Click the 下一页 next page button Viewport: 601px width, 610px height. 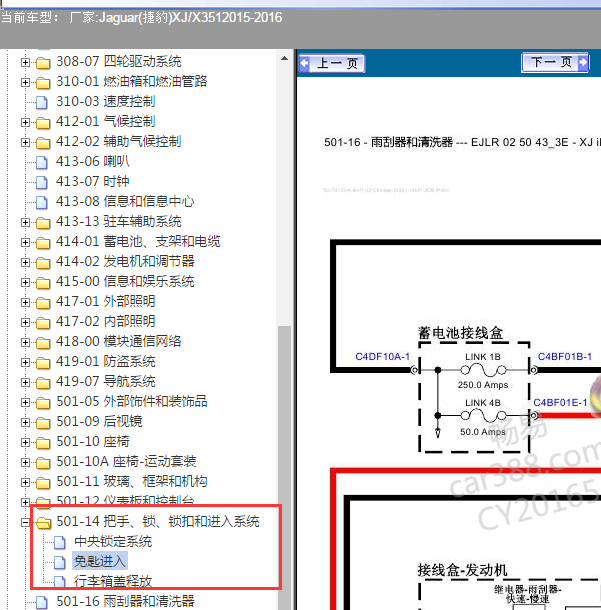(x=555, y=62)
